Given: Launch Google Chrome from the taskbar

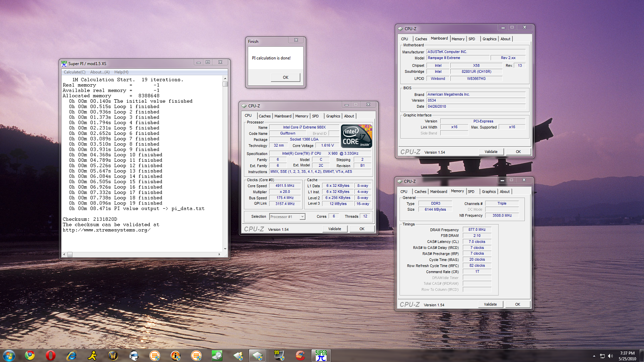Looking at the screenshot, I should point(29,355).
